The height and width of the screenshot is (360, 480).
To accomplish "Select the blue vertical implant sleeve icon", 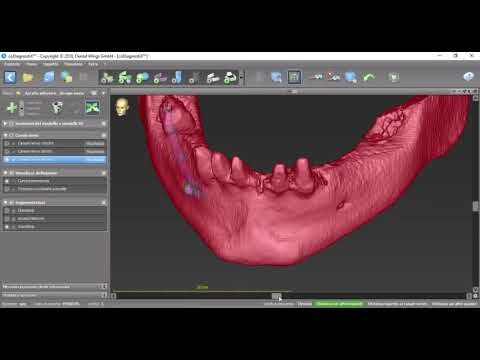I will coord(177,77).
